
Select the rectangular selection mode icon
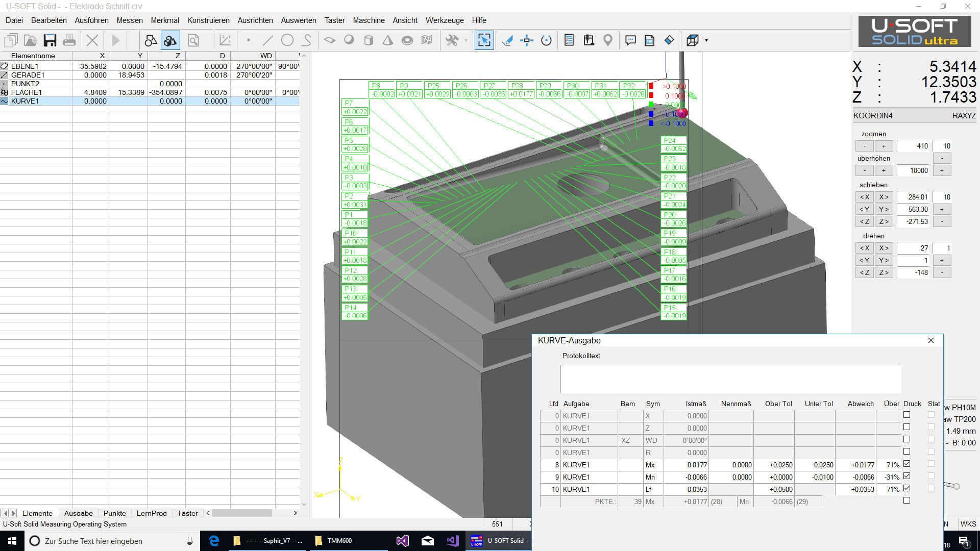[484, 40]
